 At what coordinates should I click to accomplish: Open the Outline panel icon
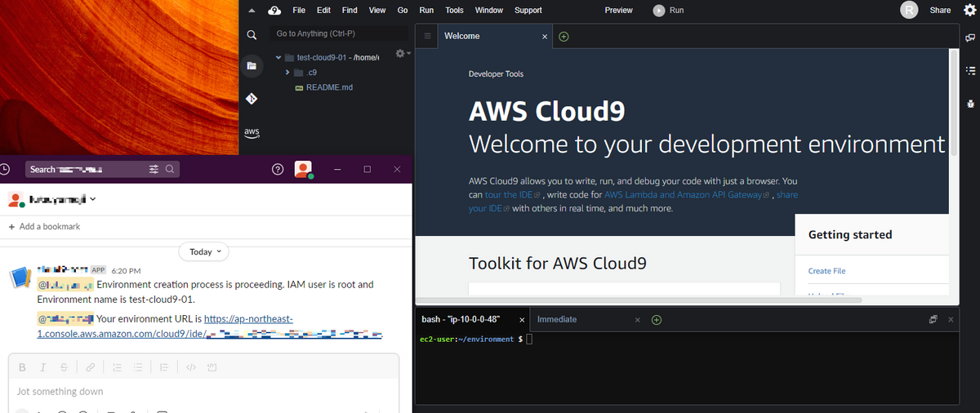pyautogui.click(x=970, y=70)
